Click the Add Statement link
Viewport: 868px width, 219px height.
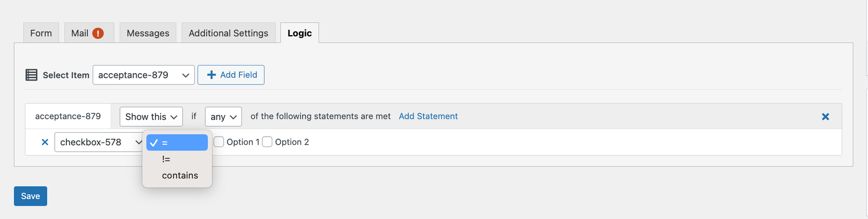pyautogui.click(x=428, y=116)
